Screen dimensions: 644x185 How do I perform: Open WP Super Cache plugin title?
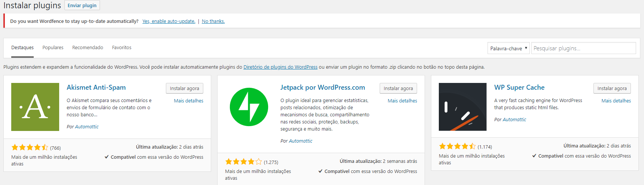(x=519, y=87)
